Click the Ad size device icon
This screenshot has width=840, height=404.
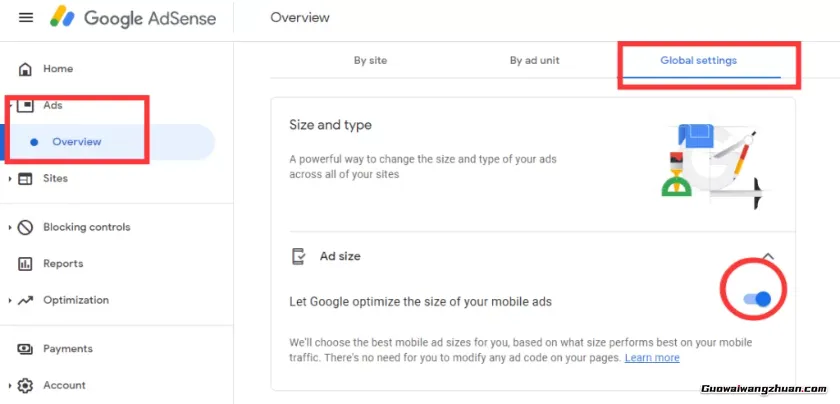[297, 257]
